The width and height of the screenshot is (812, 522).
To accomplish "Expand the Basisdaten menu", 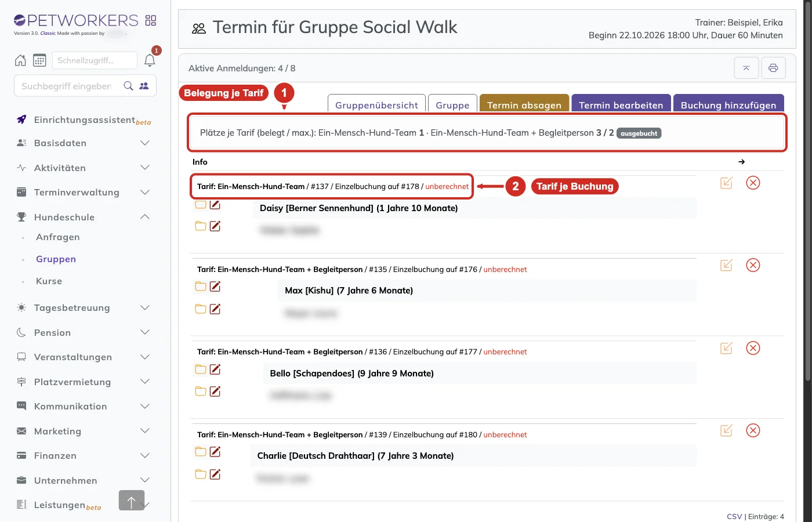I will point(84,143).
